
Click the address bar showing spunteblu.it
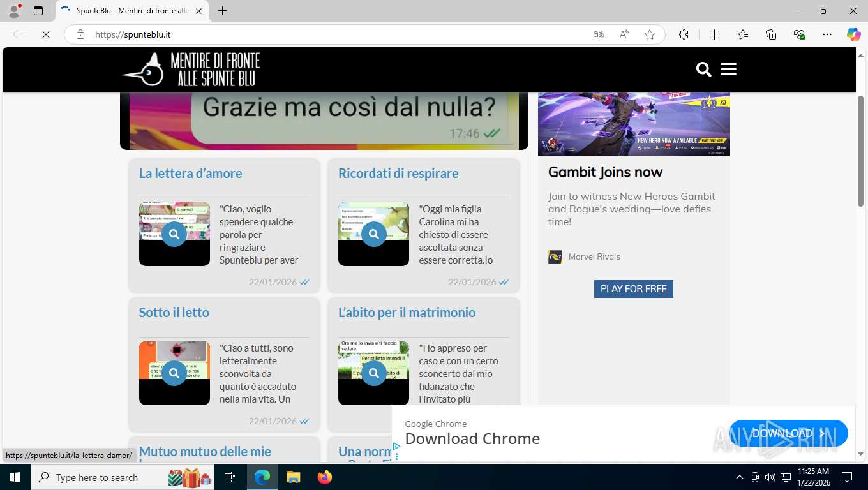tap(338, 34)
